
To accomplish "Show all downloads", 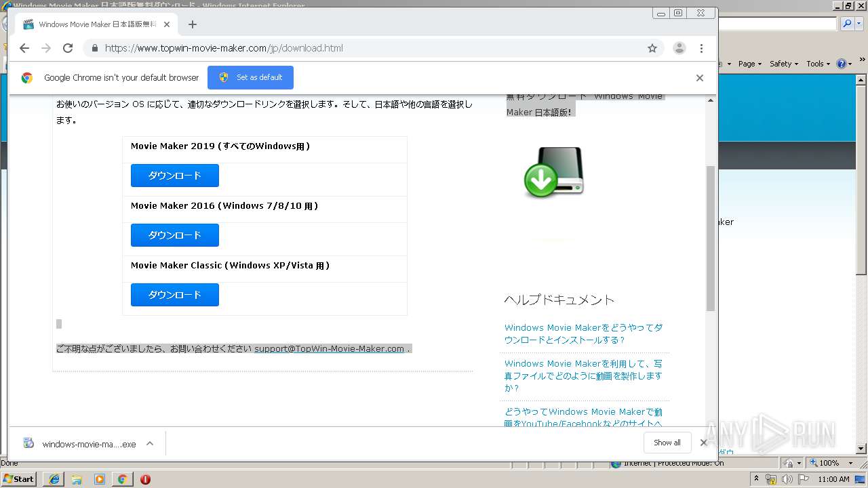I will coord(667,443).
